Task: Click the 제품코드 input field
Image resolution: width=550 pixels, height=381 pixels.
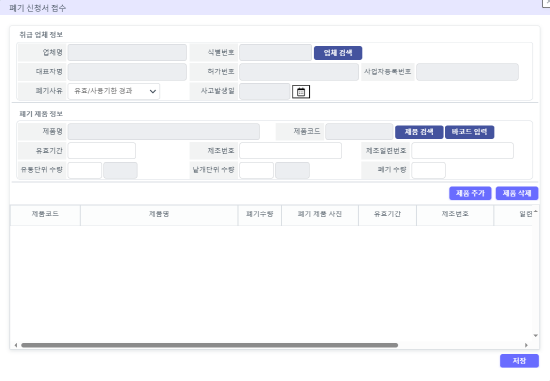Action: click(359, 132)
